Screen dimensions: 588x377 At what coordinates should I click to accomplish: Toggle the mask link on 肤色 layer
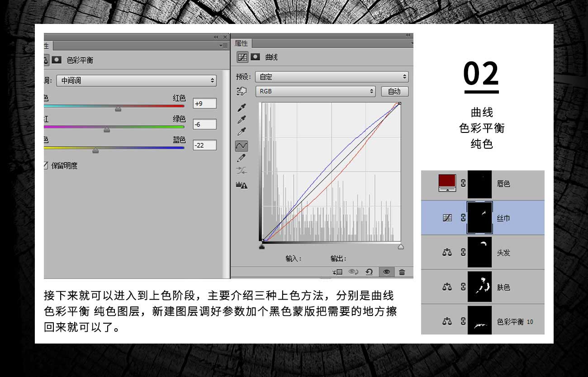coord(463,287)
